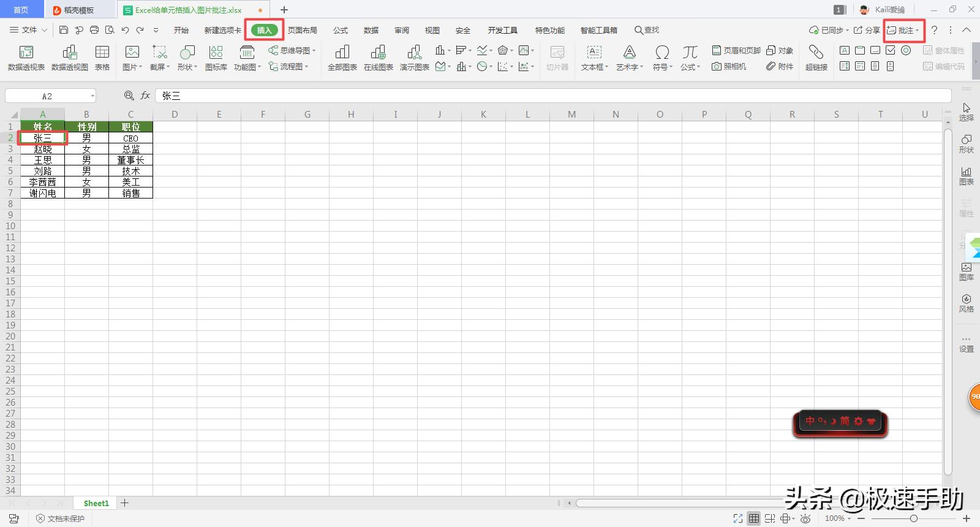Click the zoom slider handle
The width and height of the screenshot is (980, 527).
[913, 518]
